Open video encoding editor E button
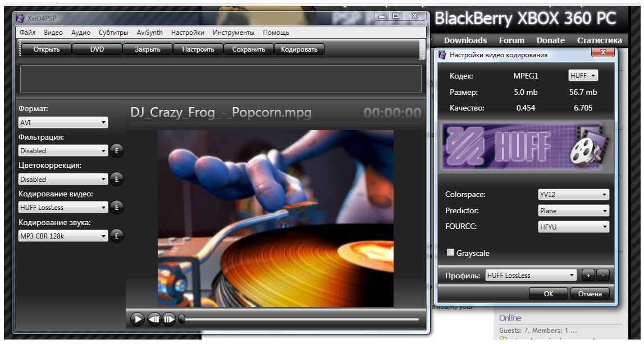This screenshot has height=344, width=644. click(117, 207)
